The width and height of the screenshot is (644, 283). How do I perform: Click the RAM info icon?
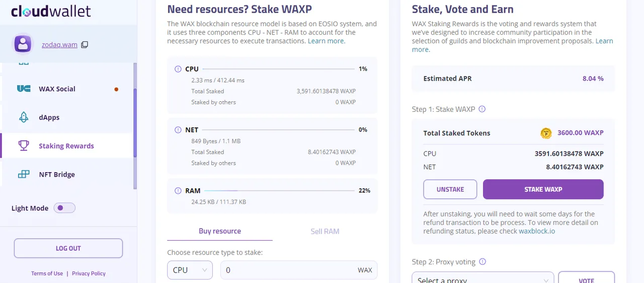tap(178, 191)
